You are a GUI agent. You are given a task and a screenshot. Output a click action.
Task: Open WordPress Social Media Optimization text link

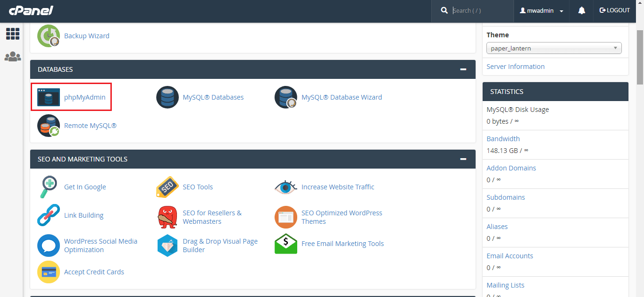[100, 246]
